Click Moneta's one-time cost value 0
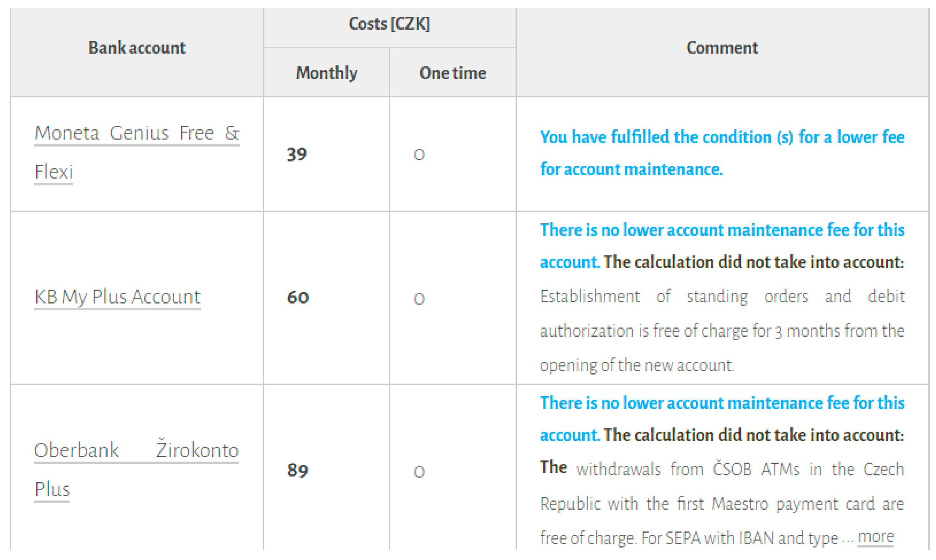The height and width of the screenshot is (560, 936). (x=419, y=155)
